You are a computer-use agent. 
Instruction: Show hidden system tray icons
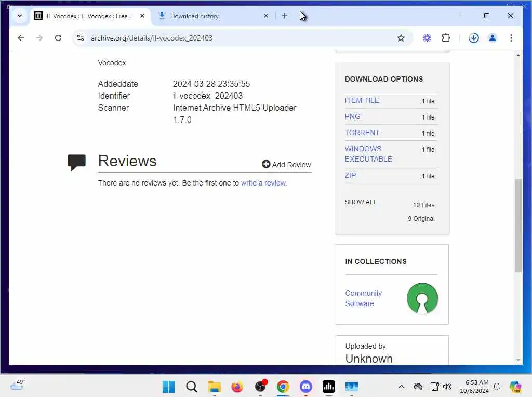coord(402,387)
